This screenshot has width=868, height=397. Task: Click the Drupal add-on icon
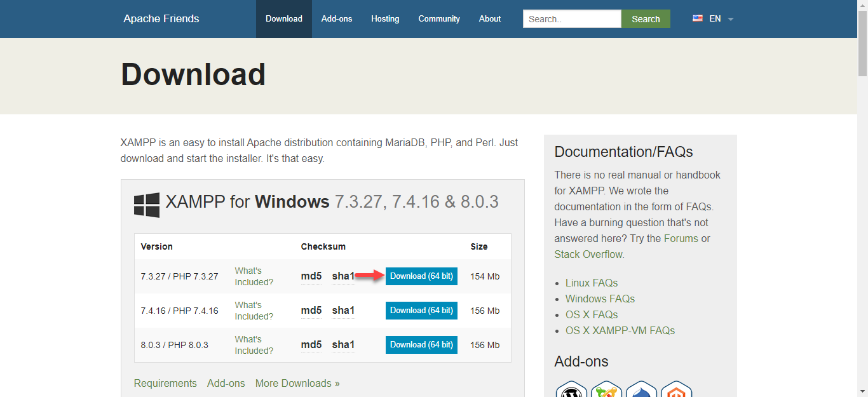coord(641,389)
